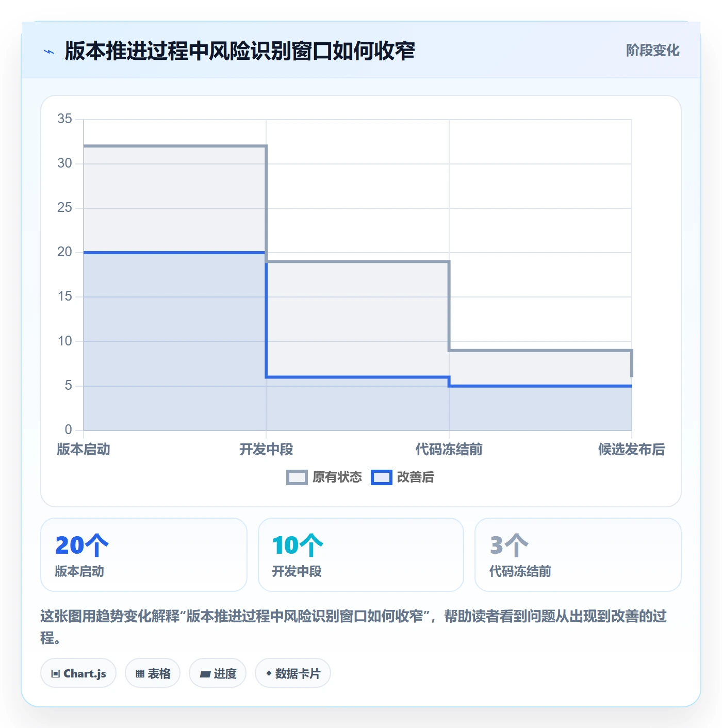722x728 pixels.
Task: Open the 20个 版本启动 stat card
Action: click(x=144, y=555)
